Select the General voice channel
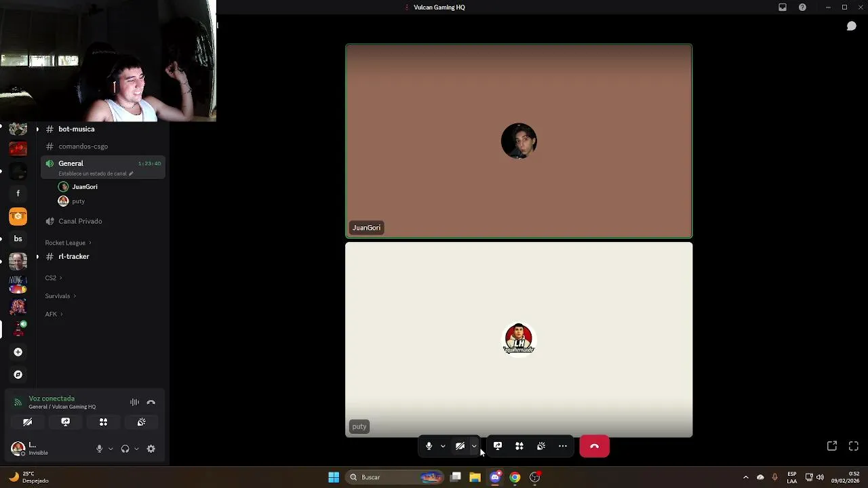The image size is (868, 488). 103,167
